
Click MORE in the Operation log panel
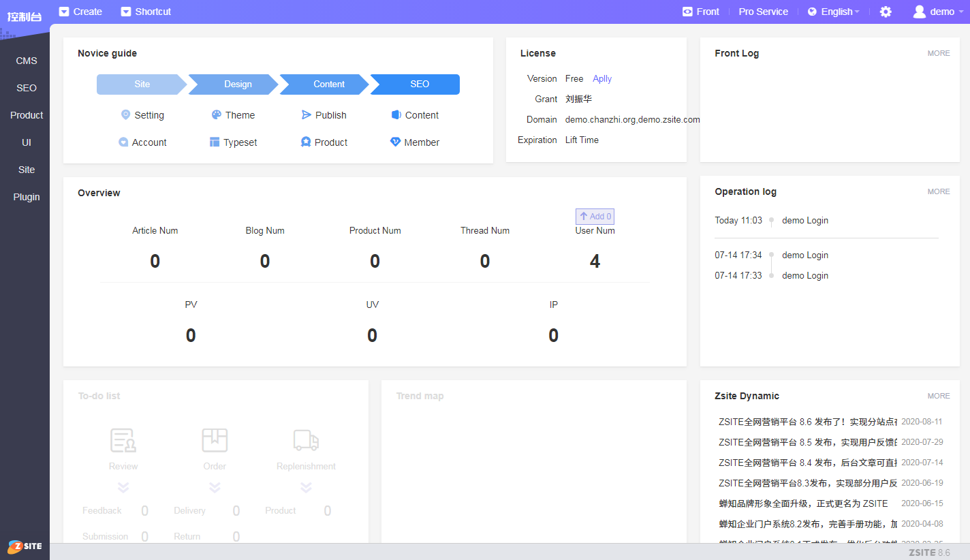tap(938, 191)
